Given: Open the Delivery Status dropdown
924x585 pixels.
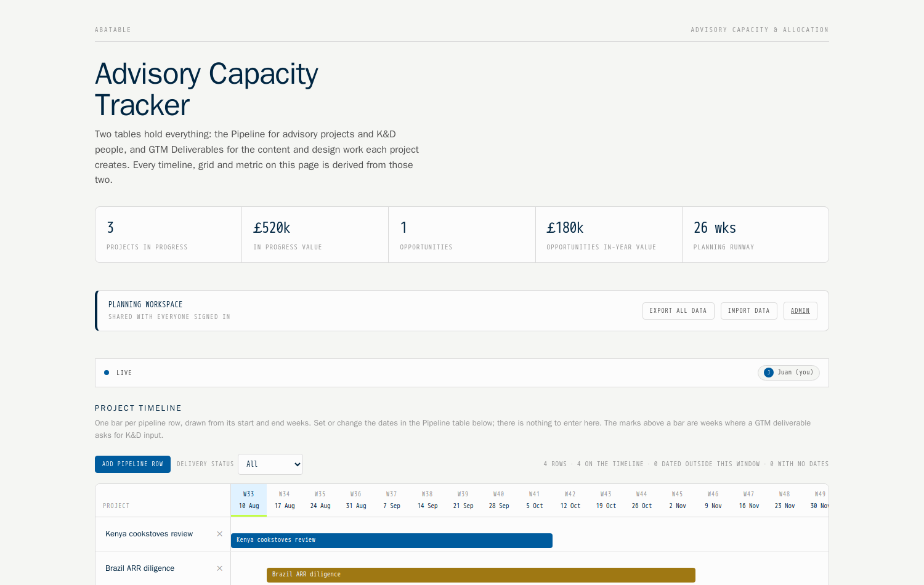Looking at the screenshot, I should pyautogui.click(x=270, y=464).
